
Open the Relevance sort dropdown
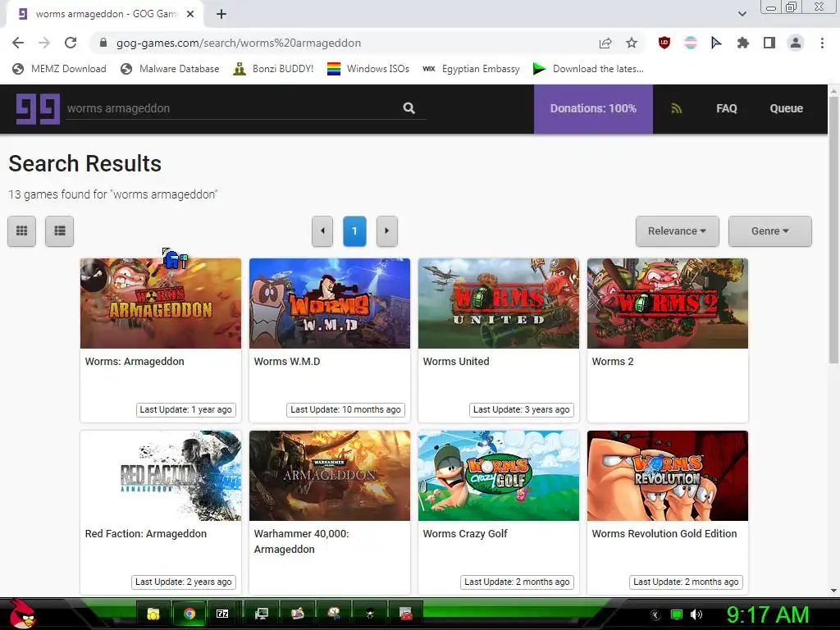[x=677, y=231]
